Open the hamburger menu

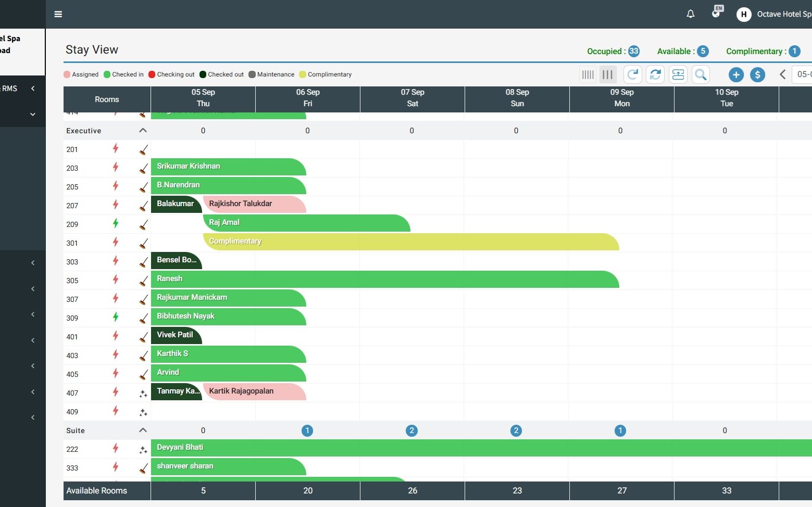pyautogui.click(x=58, y=14)
